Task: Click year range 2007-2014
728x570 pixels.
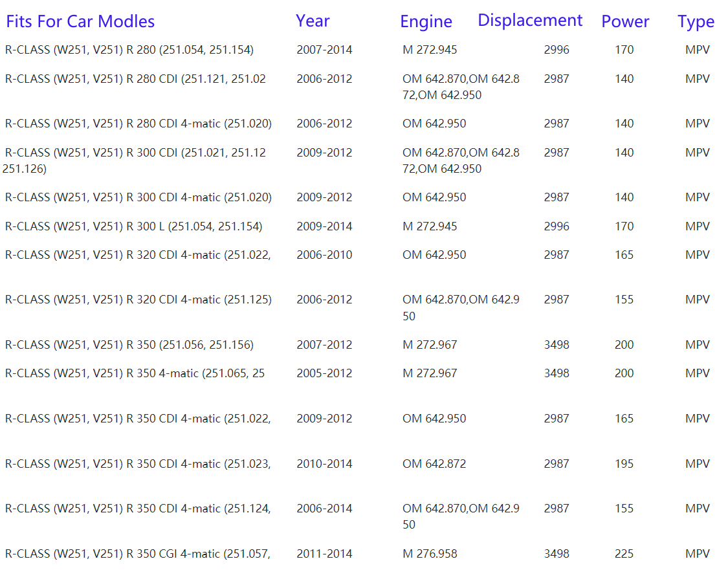Action: [325, 50]
